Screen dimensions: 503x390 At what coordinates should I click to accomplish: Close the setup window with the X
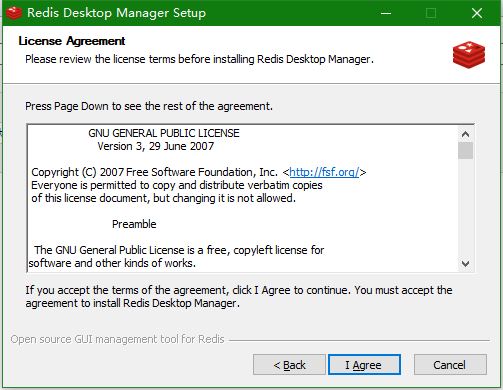pos(477,13)
